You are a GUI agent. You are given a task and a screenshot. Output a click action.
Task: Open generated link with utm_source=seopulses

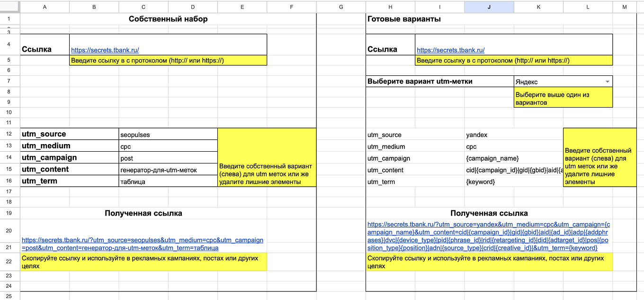[143, 244]
